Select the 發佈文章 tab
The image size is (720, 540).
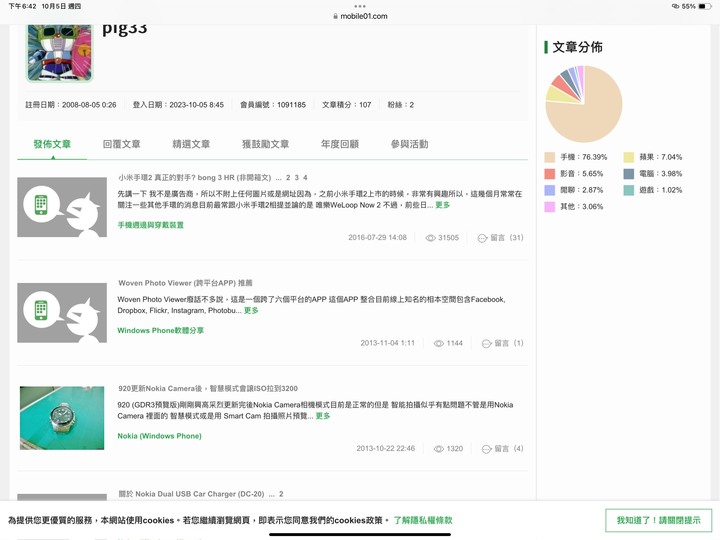click(52, 144)
